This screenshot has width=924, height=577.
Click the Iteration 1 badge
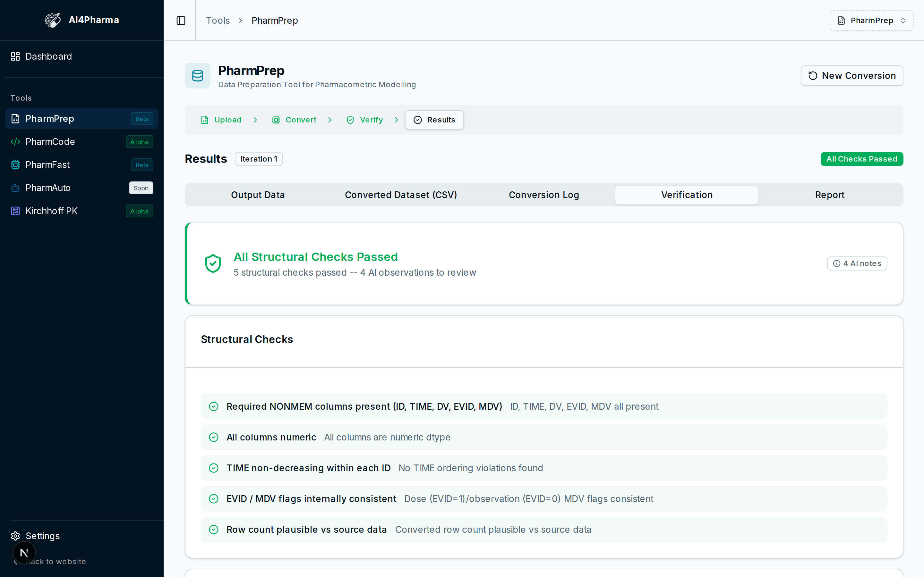(259, 159)
